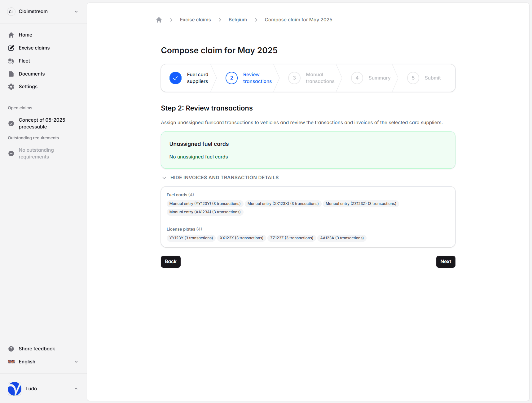Click the Belgium breadcrumb link
532x403 pixels.
tap(238, 20)
